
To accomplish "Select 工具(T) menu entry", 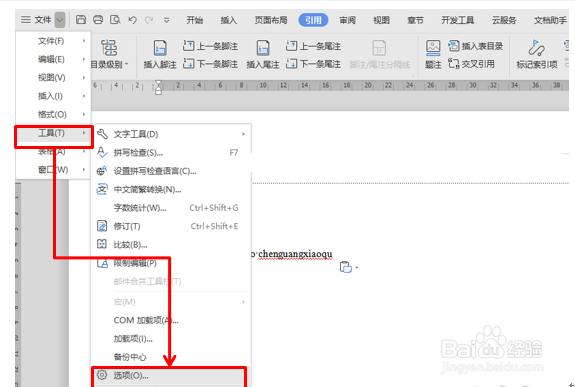I will pyautogui.click(x=53, y=133).
